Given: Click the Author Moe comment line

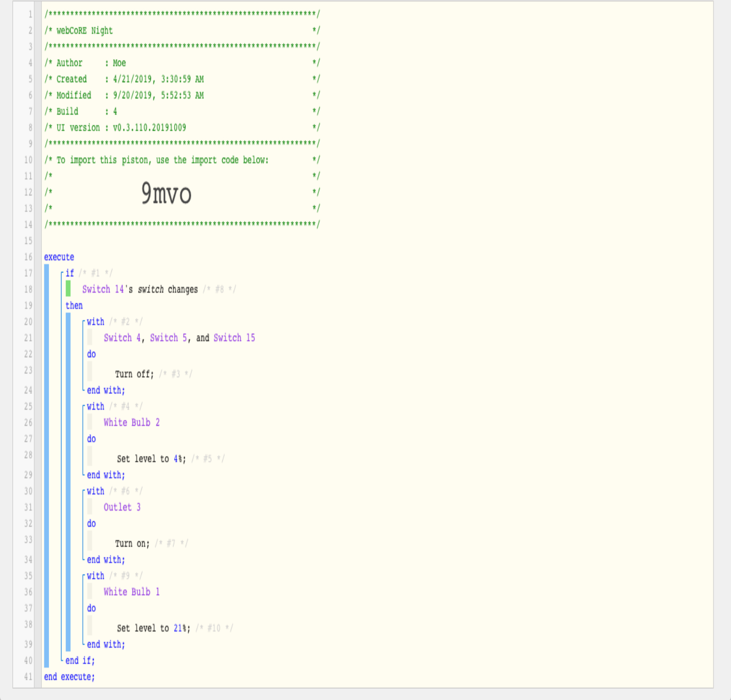Looking at the screenshot, I should 182,63.
